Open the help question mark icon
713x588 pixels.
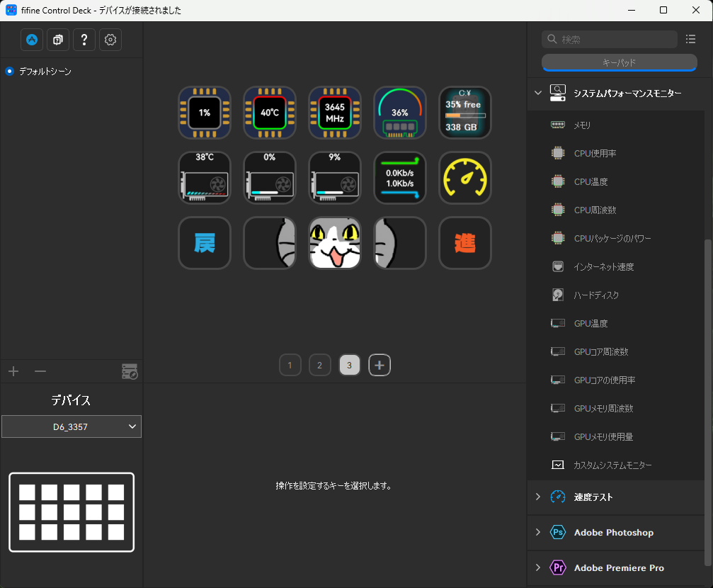[84, 40]
